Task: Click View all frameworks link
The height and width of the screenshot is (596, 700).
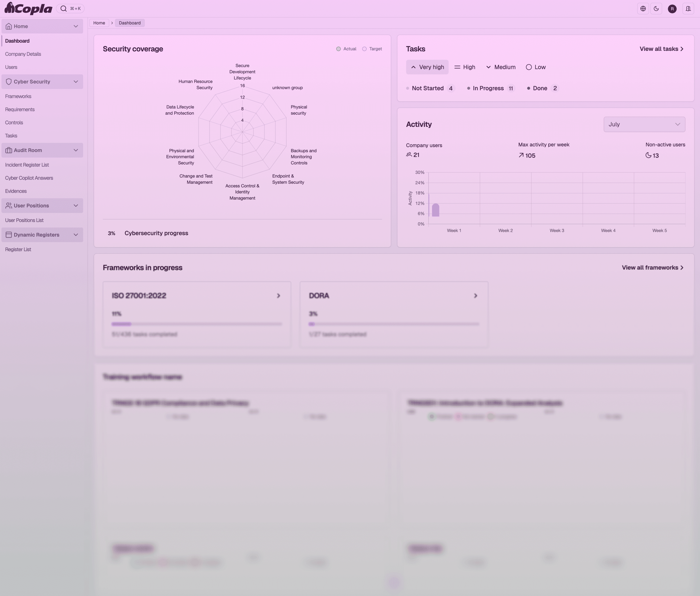Action: (652, 268)
